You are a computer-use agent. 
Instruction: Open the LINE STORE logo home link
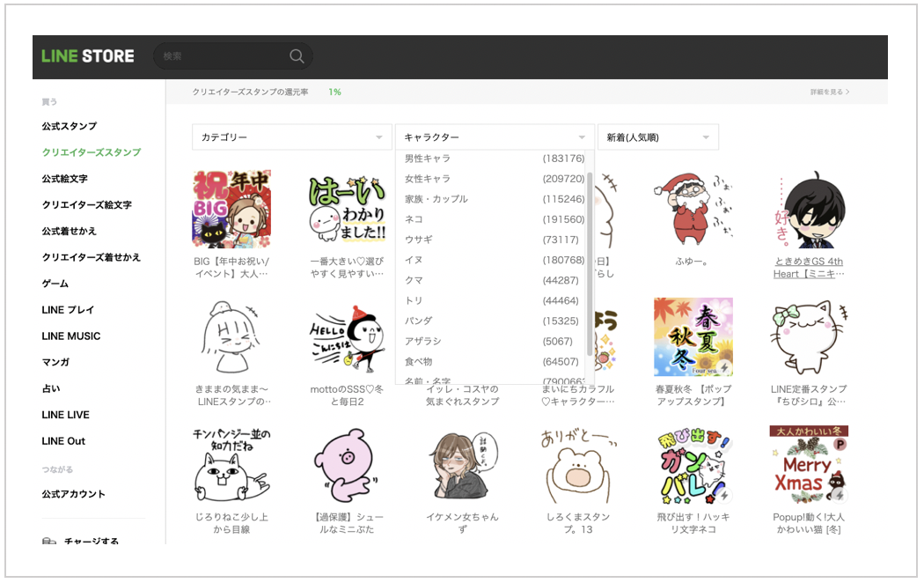(88, 56)
